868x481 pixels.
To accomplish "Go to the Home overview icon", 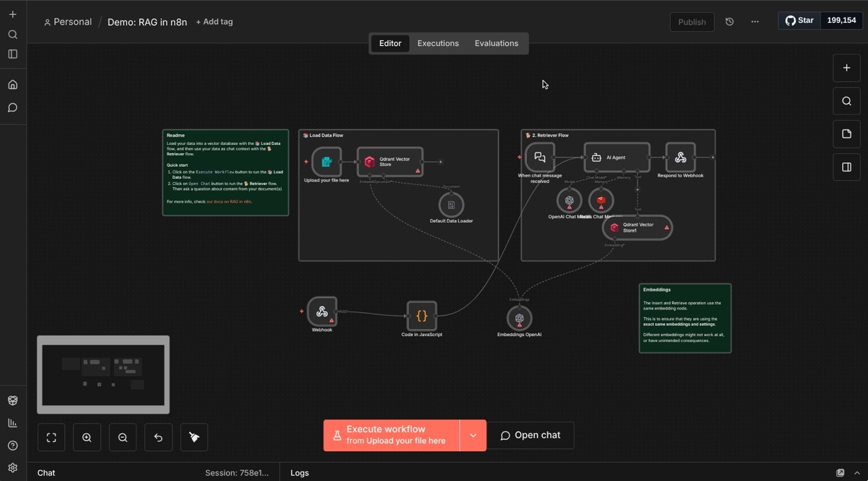I will 13,85.
